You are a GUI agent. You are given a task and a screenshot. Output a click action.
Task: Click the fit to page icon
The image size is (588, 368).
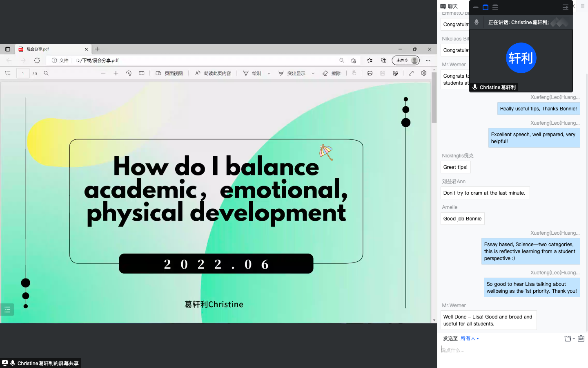141,73
